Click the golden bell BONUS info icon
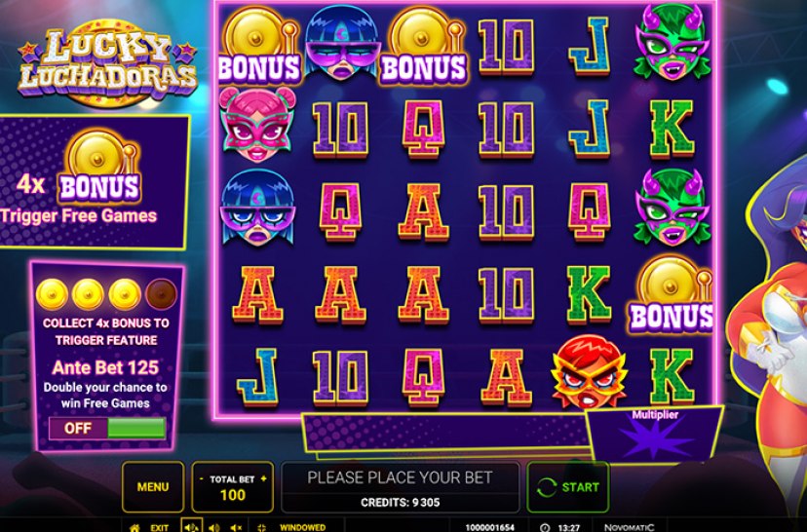The image size is (807, 532). pyautogui.click(x=99, y=168)
